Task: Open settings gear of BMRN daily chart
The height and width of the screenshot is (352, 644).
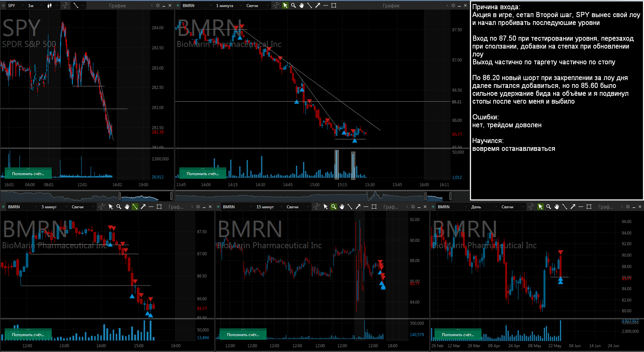Action: pos(628,207)
